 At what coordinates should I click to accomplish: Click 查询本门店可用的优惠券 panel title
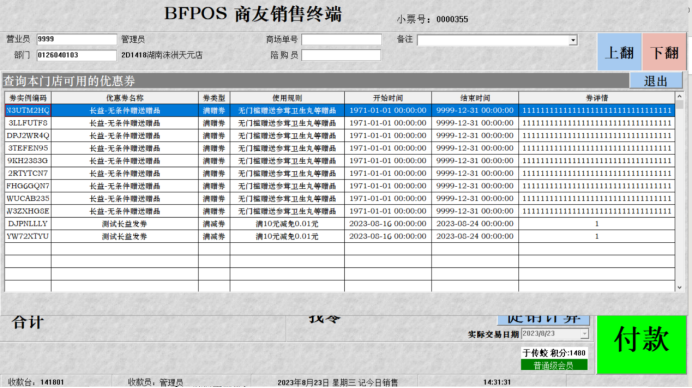[x=69, y=81]
